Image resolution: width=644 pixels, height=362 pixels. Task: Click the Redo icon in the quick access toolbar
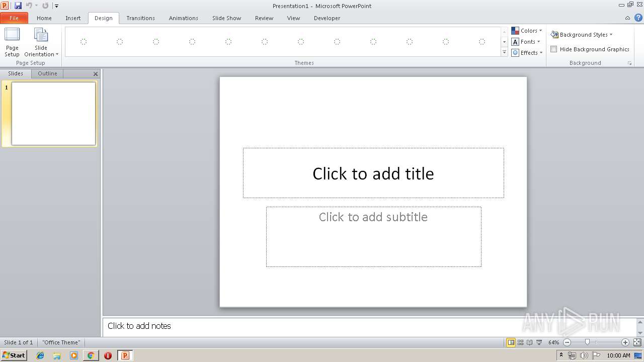45,6
